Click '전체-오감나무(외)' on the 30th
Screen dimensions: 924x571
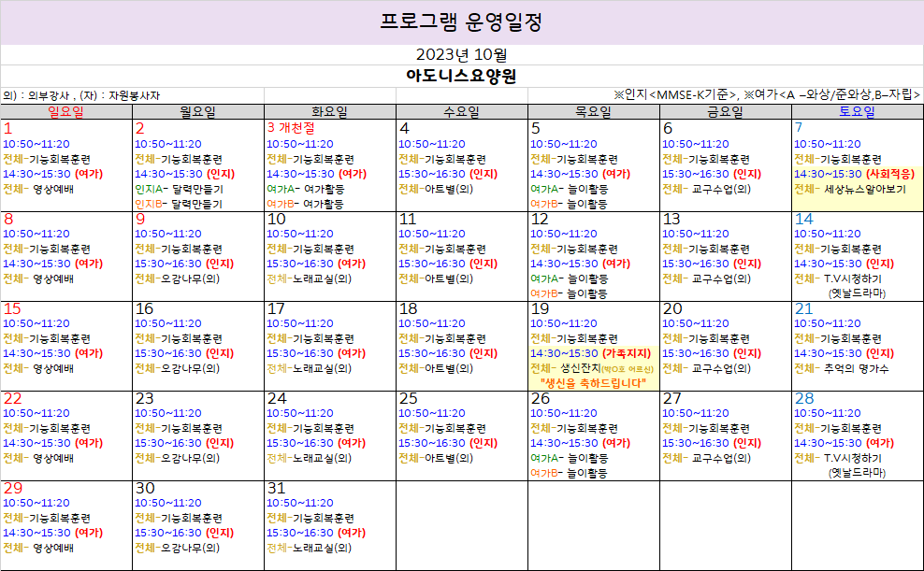pyautogui.click(x=178, y=548)
